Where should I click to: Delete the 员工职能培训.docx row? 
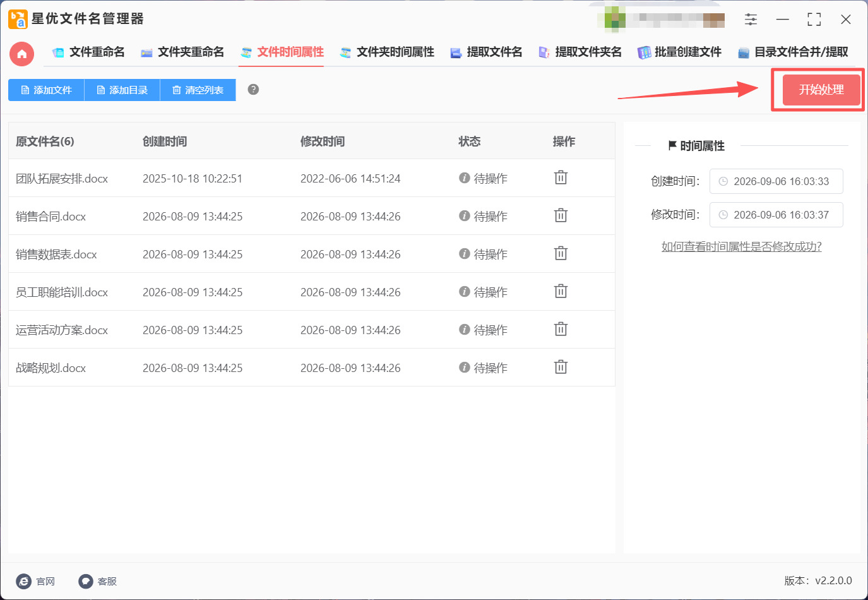pyautogui.click(x=561, y=291)
